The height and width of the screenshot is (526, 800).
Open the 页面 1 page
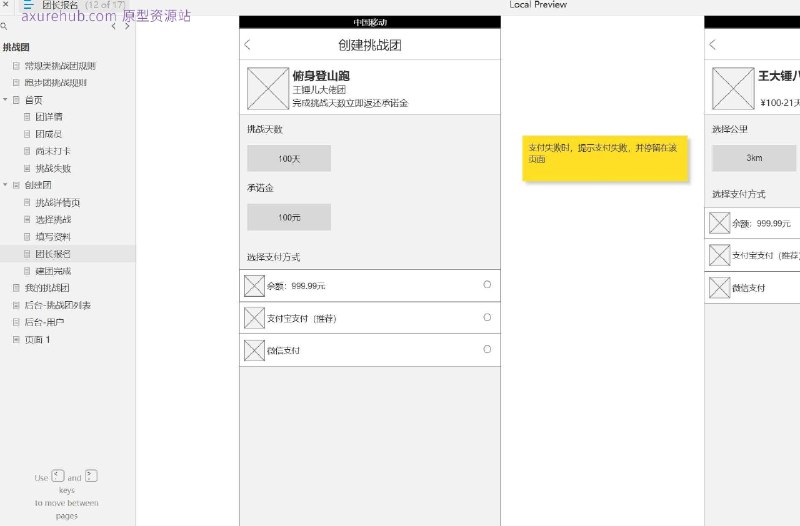[x=37, y=340]
